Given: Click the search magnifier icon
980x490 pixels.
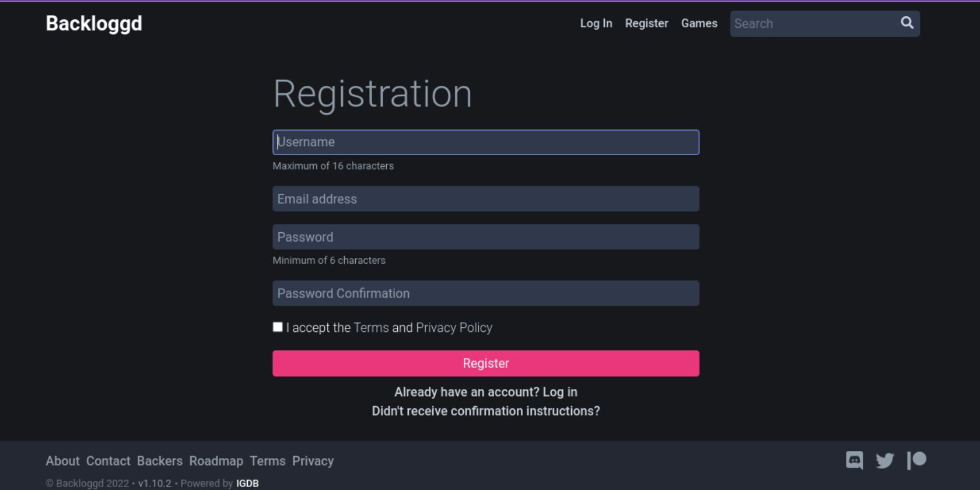Looking at the screenshot, I should point(907,23).
